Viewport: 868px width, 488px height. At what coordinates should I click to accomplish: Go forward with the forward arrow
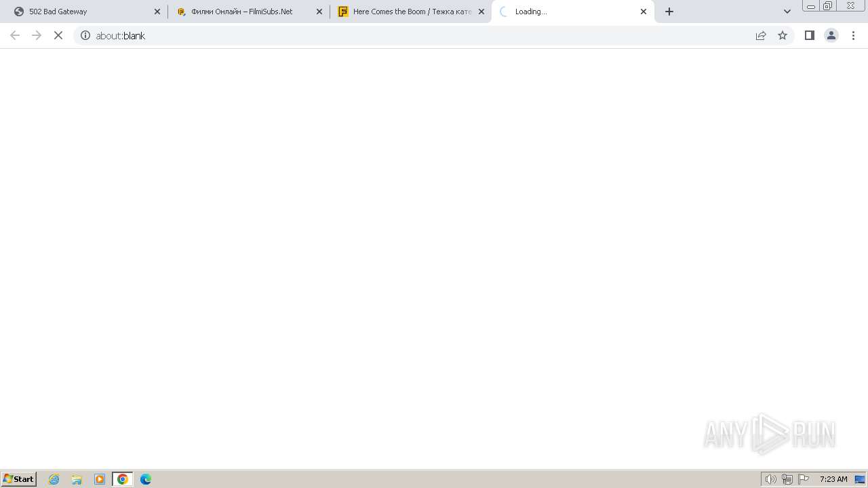37,35
